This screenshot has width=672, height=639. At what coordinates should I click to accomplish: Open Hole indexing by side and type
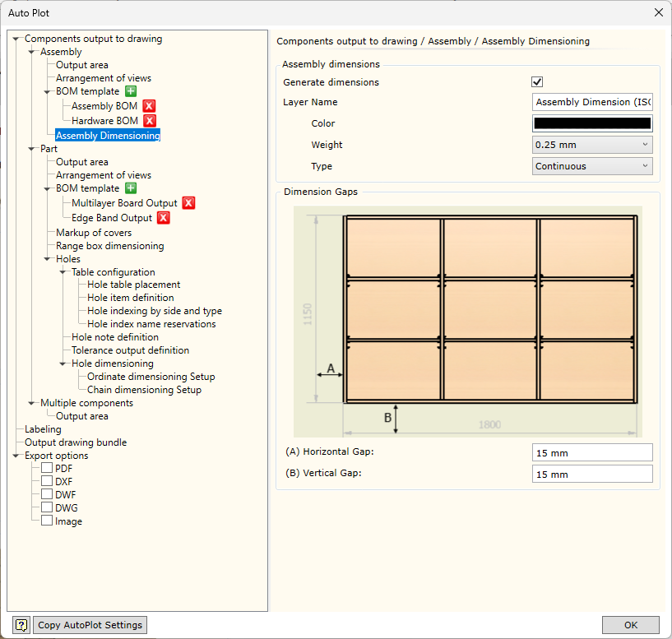(155, 311)
